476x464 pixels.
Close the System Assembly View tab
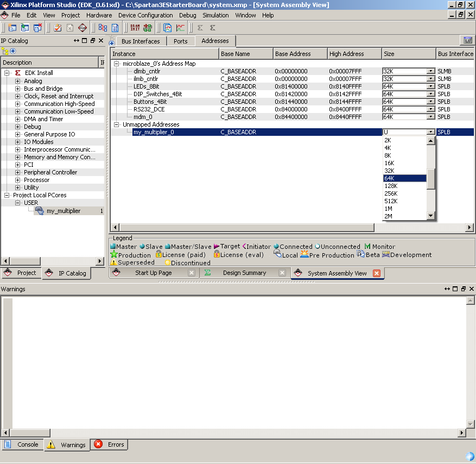coord(377,273)
